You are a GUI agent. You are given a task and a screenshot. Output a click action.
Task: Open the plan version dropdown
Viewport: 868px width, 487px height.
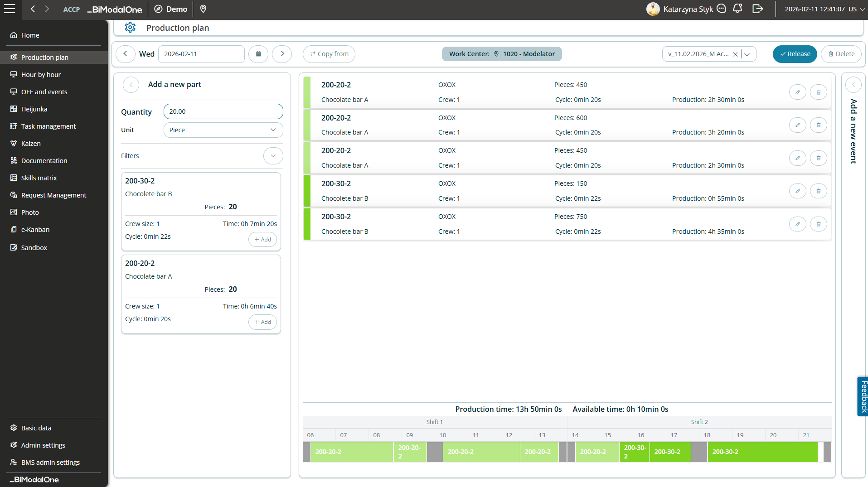(747, 54)
